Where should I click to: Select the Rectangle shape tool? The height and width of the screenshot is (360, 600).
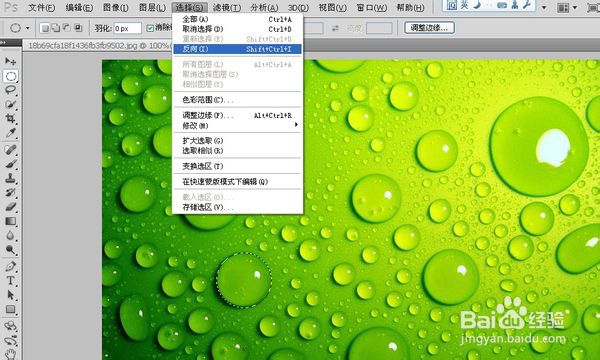click(10, 309)
